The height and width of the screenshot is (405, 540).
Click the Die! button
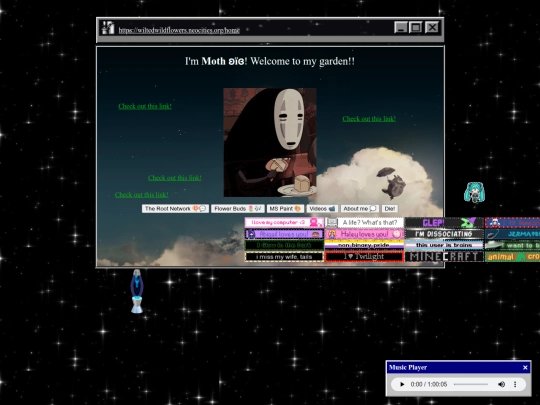coord(390,209)
